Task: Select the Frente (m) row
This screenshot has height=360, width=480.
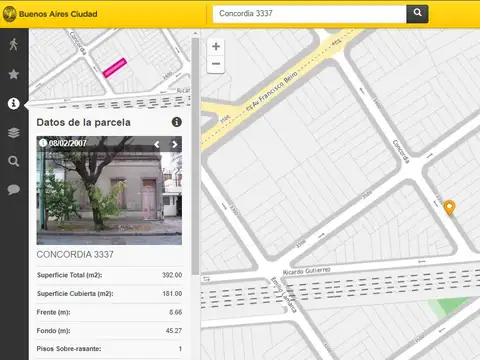Action: tap(109, 312)
